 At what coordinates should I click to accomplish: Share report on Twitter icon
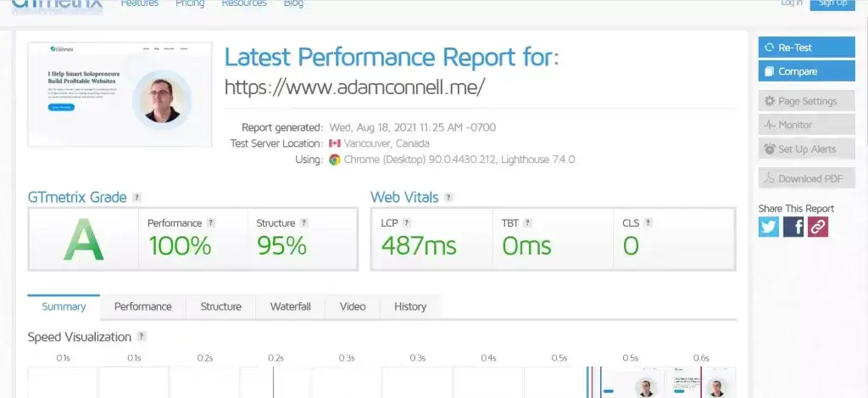(769, 227)
